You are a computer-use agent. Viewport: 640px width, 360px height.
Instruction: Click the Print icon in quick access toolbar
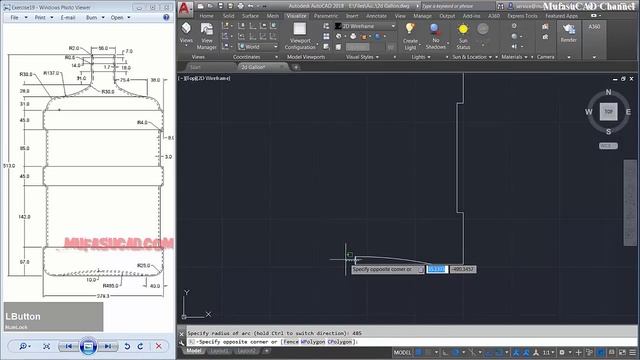pyautogui.click(x=241, y=6)
